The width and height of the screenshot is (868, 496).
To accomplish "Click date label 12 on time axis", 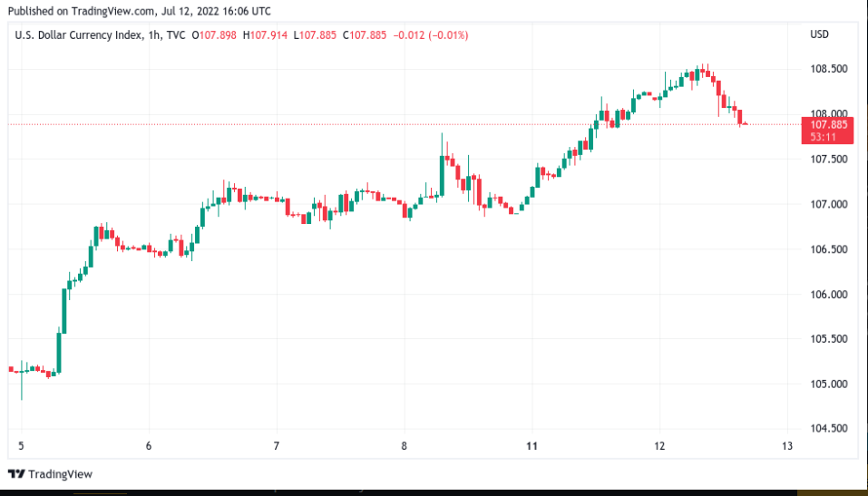I will point(659,446).
